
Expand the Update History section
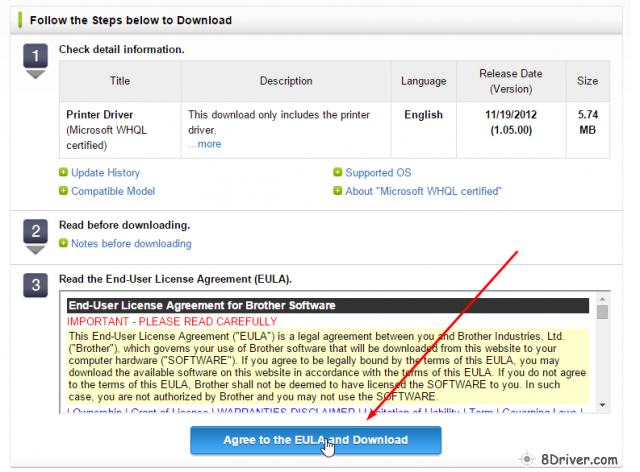click(x=105, y=173)
